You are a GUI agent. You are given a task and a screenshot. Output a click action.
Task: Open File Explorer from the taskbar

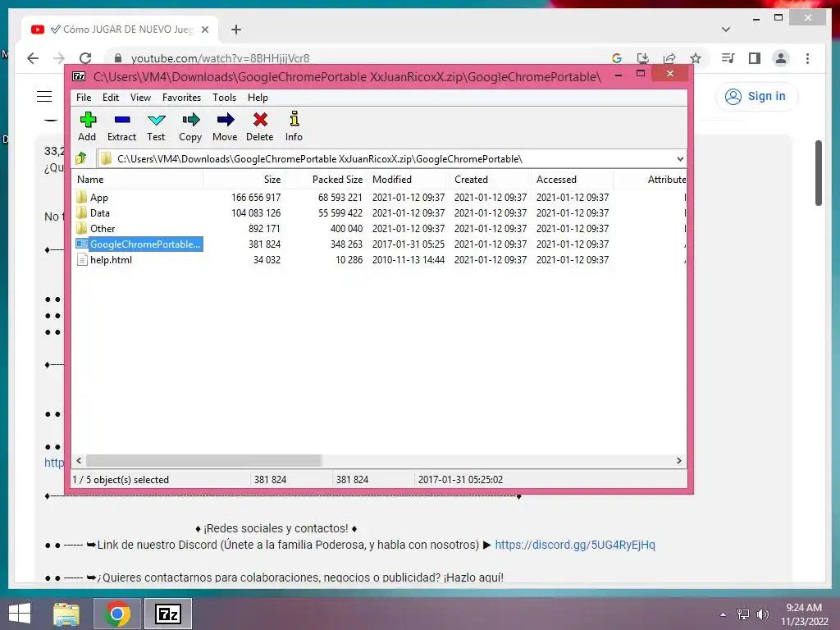pyautogui.click(x=66, y=614)
